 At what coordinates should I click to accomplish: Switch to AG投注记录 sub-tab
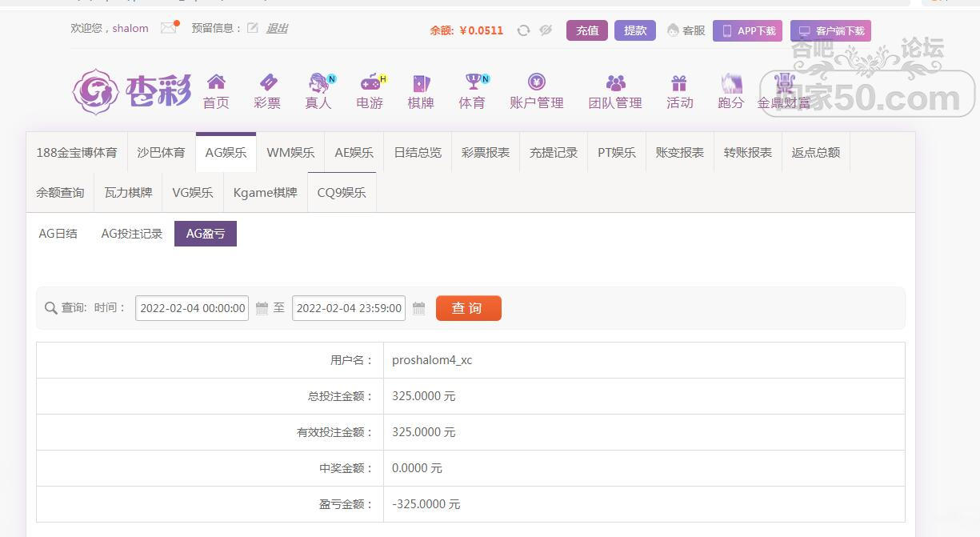pos(132,234)
